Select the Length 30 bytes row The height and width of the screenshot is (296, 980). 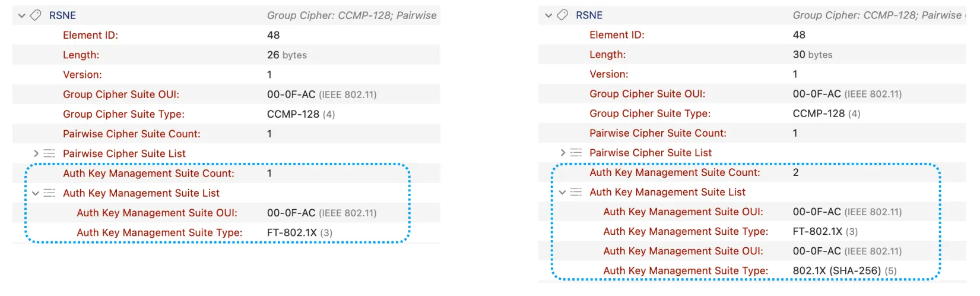pyautogui.click(x=752, y=54)
